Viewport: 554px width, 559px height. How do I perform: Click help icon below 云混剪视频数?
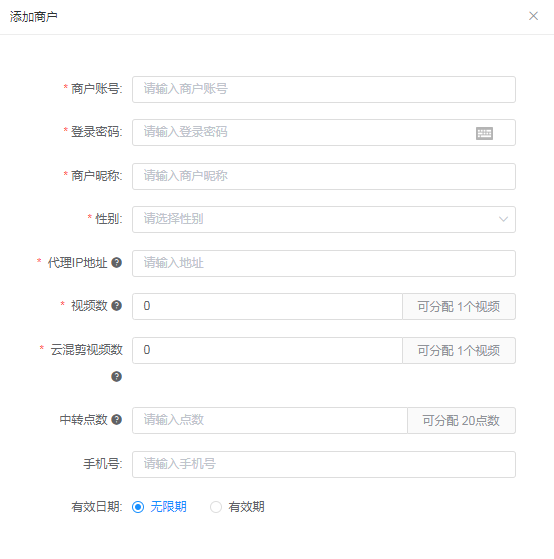coord(117,376)
